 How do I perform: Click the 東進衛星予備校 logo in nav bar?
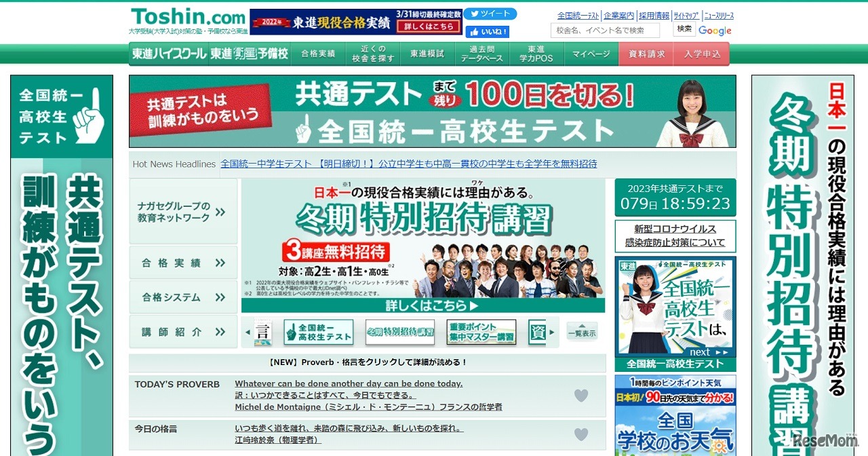click(249, 54)
